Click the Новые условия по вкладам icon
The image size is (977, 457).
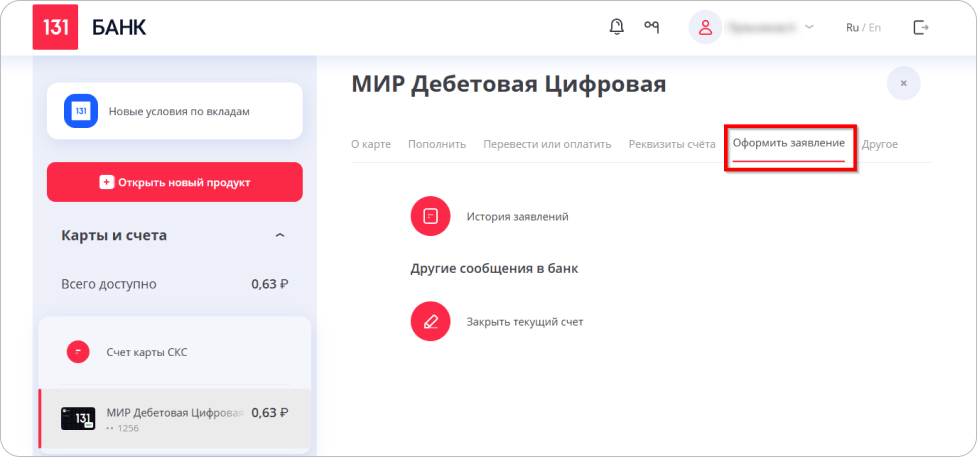80,111
